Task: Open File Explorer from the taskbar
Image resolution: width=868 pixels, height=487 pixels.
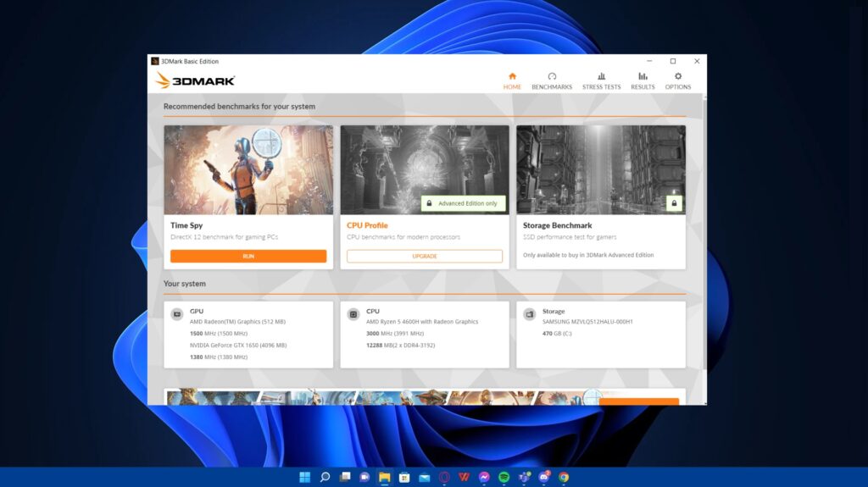Action: coord(385,477)
